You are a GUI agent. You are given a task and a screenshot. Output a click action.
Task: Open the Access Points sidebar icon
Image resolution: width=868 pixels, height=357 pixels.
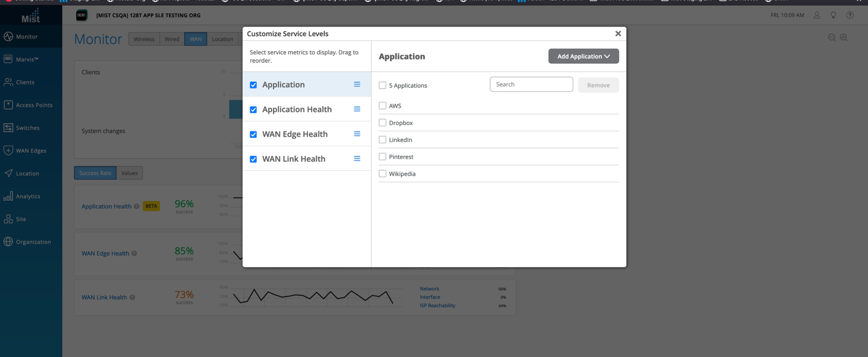[x=8, y=105]
